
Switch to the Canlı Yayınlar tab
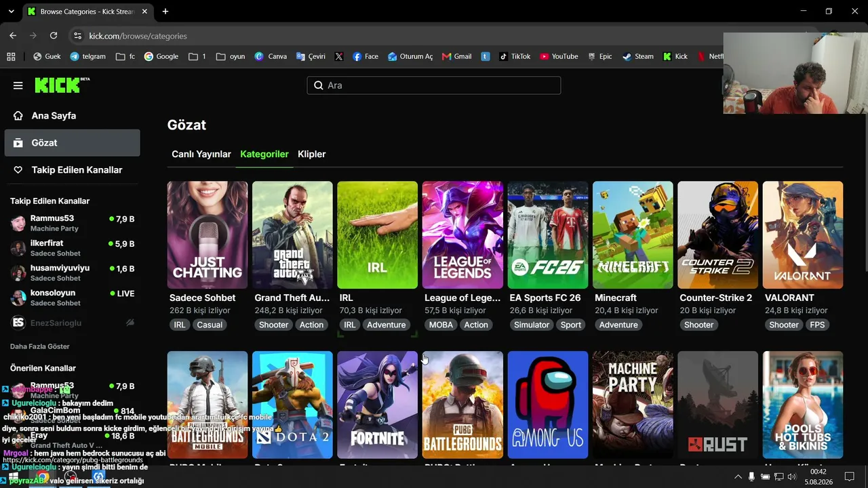click(201, 154)
